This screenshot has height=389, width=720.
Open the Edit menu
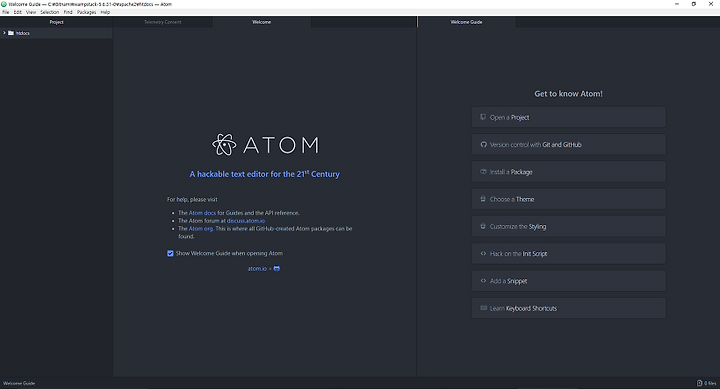pos(17,12)
